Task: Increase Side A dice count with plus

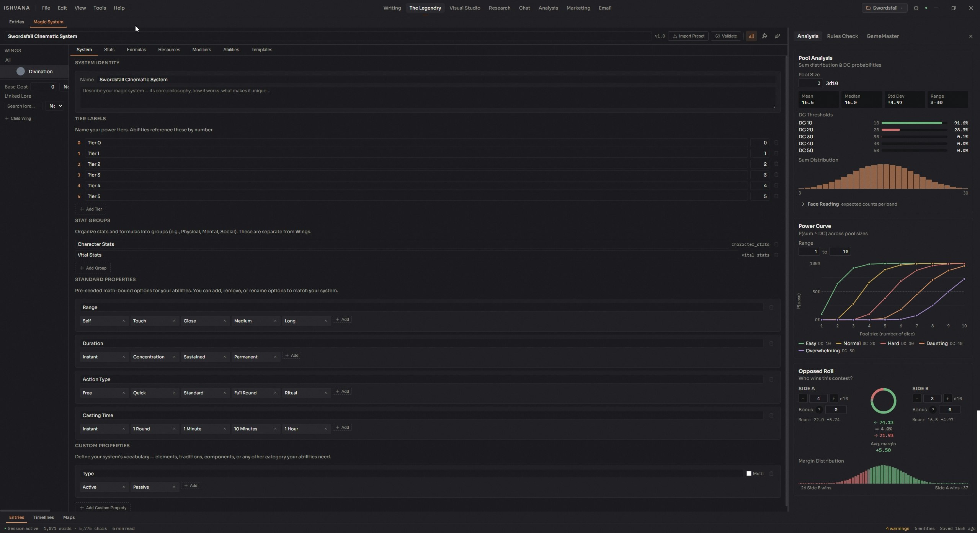Action: 834,399
